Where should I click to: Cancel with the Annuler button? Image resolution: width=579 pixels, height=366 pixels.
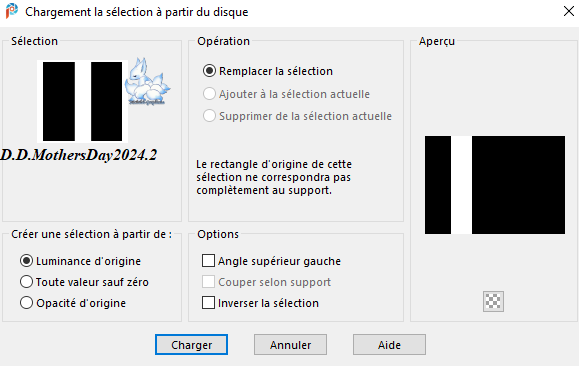pyautogui.click(x=290, y=345)
